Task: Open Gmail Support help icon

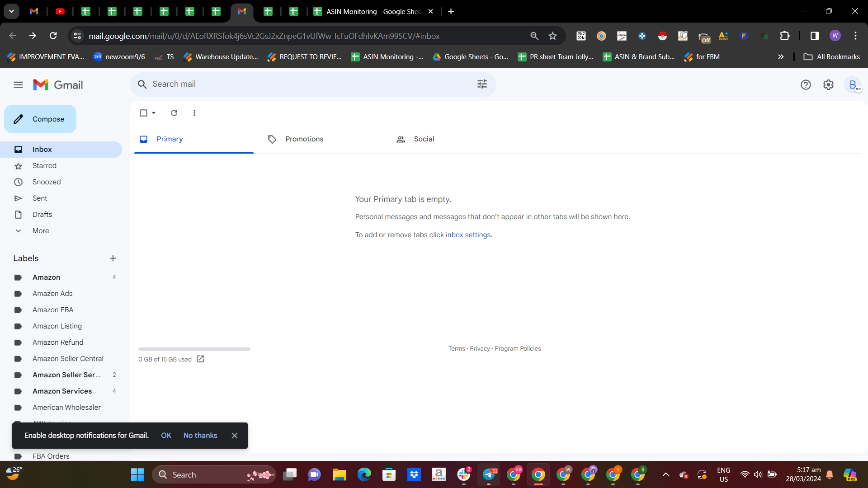Action: tap(806, 84)
